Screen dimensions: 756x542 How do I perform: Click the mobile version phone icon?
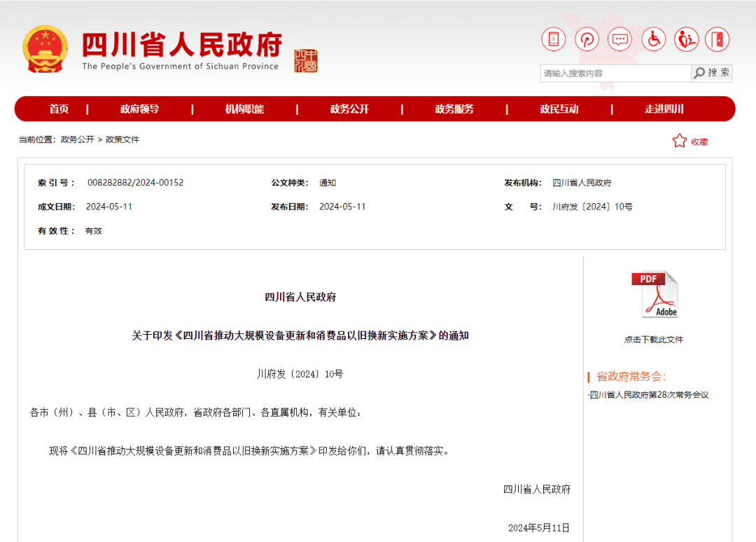[x=553, y=39]
